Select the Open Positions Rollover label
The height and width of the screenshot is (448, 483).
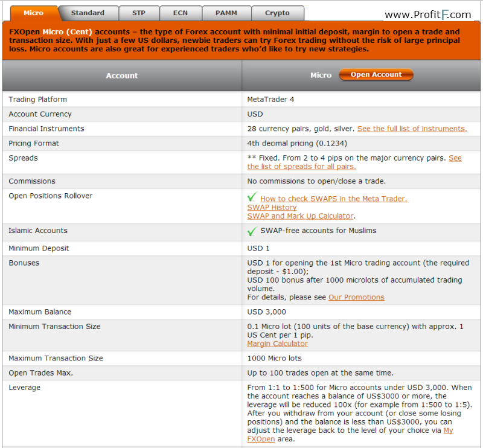coord(51,196)
